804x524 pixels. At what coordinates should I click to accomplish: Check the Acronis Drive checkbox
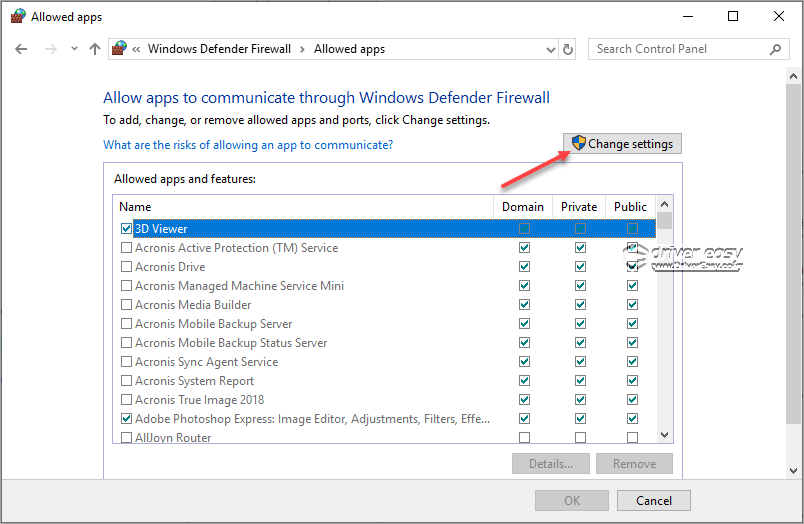[x=126, y=267]
